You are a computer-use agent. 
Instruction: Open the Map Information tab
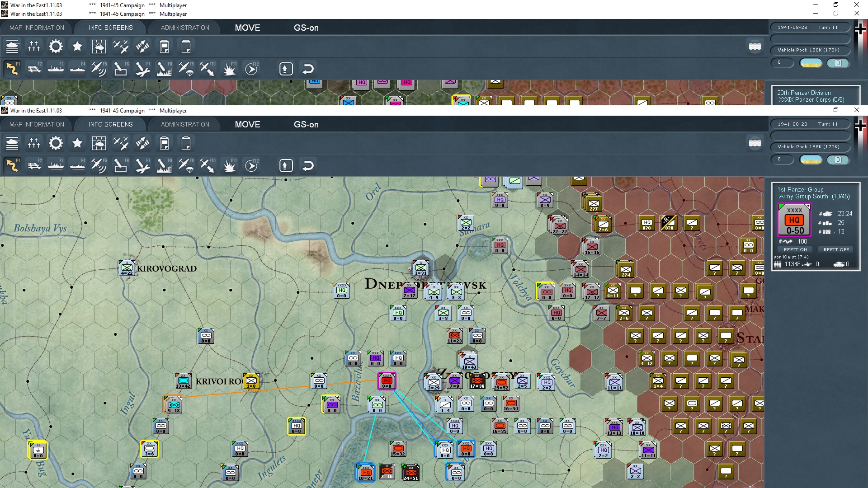(x=37, y=124)
